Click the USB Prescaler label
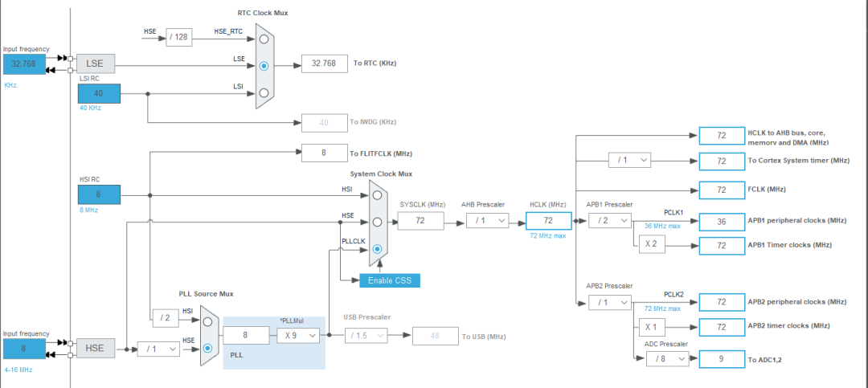Viewport: 868px width, 388px height. coord(367,317)
